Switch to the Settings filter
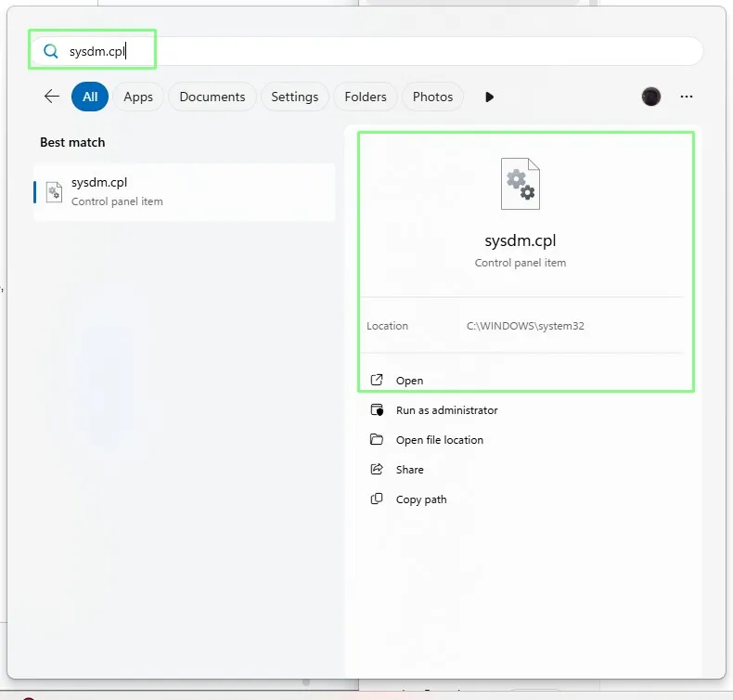This screenshot has height=700, width=733. click(294, 97)
